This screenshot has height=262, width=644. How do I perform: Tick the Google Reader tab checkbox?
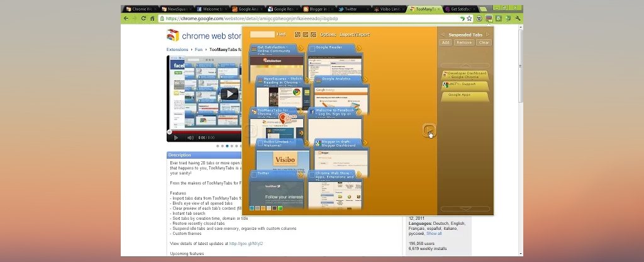(x=313, y=49)
